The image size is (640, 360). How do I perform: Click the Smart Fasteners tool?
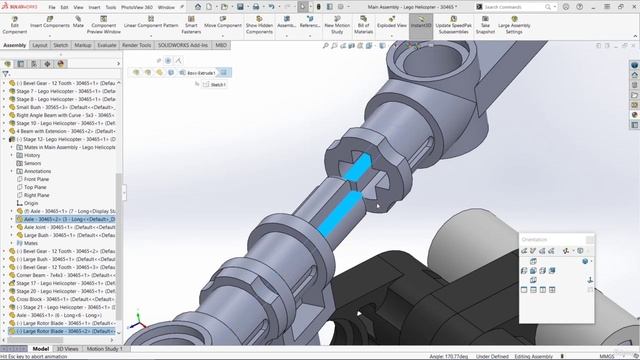pyautogui.click(x=191, y=25)
